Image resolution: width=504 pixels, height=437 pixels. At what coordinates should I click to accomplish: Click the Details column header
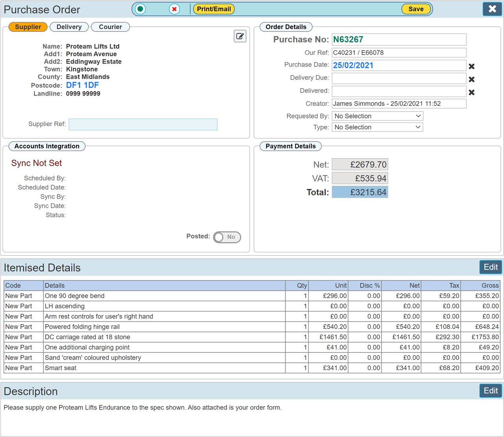click(164, 286)
